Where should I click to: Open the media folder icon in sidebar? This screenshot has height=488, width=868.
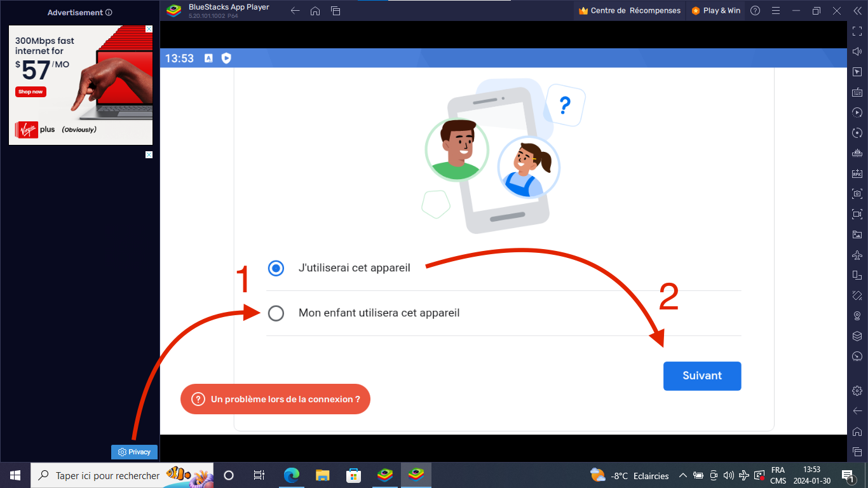pyautogui.click(x=857, y=234)
